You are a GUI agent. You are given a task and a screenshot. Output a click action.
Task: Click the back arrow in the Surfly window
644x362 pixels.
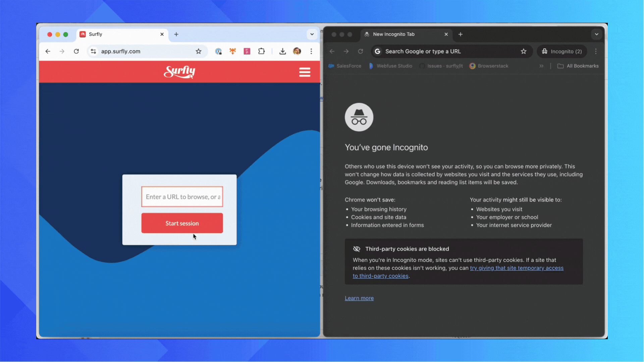click(x=48, y=51)
